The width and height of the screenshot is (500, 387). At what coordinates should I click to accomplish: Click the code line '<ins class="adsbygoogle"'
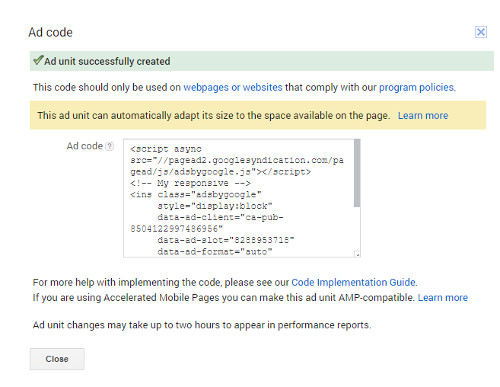[x=196, y=194]
